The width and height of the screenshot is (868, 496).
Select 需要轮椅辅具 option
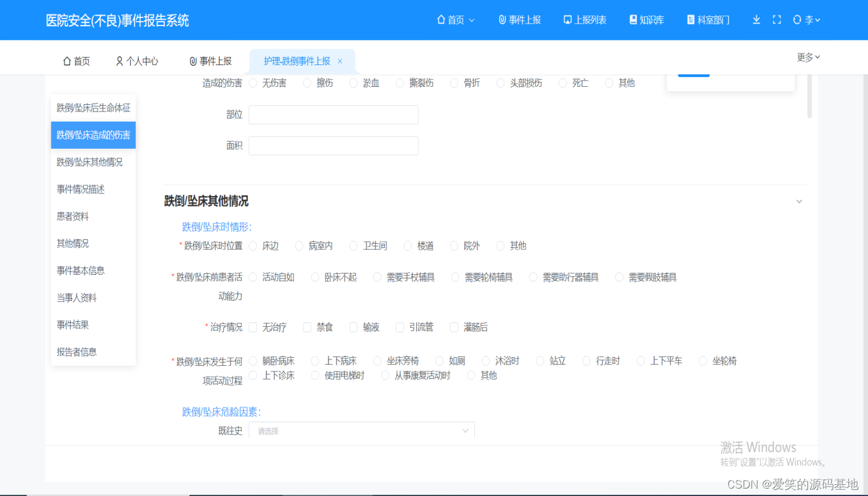click(456, 277)
